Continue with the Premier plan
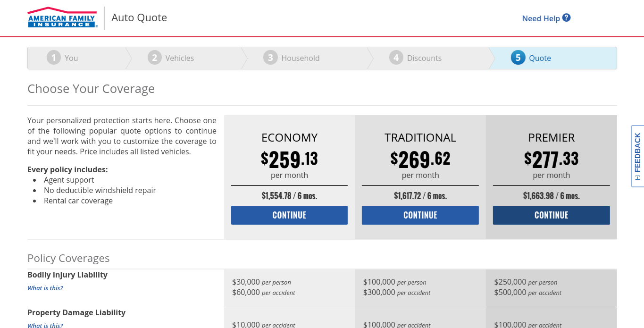The height and width of the screenshot is (328, 644). [551, 215]
